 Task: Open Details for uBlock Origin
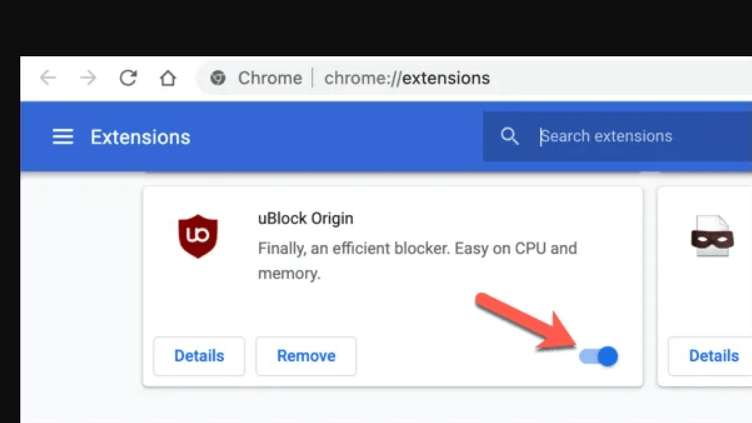tap(199, 356)
